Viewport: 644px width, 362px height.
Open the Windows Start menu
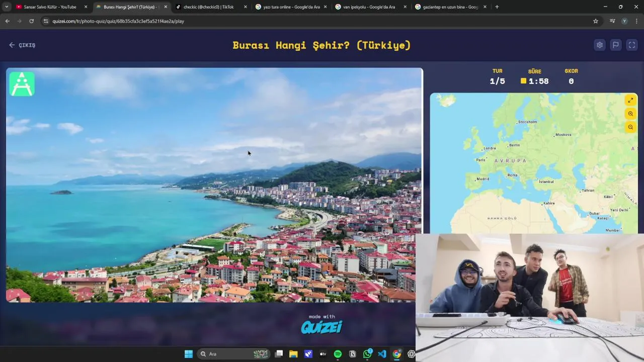pyautogui.click(x=189, y=354)
